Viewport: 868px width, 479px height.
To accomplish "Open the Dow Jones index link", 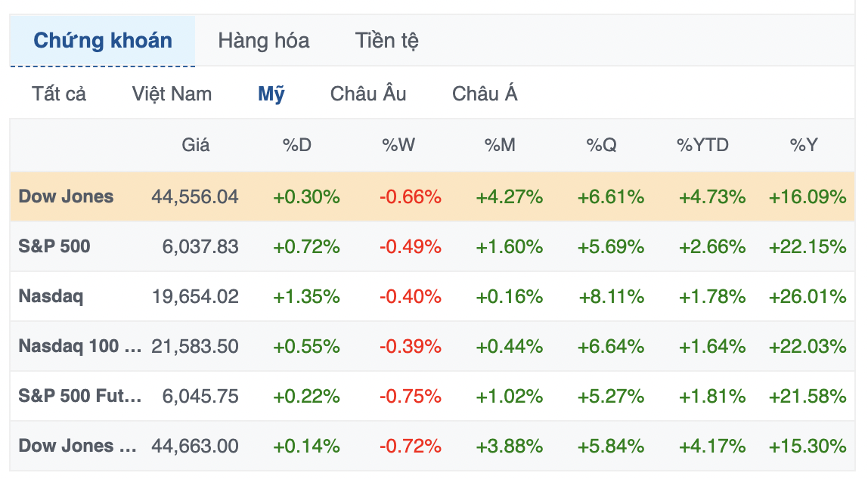I will click(67, 196).
